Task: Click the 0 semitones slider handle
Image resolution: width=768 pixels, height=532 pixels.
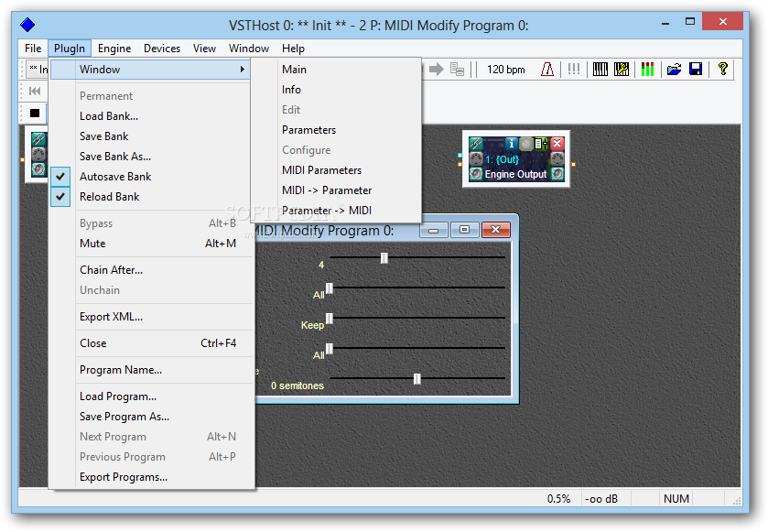Action: click(417, 379)
